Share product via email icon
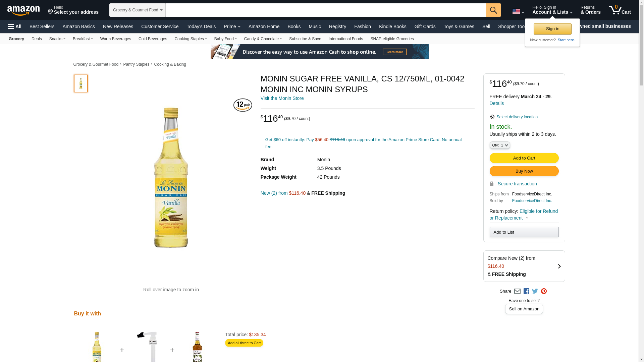 (x=517, y=291)
